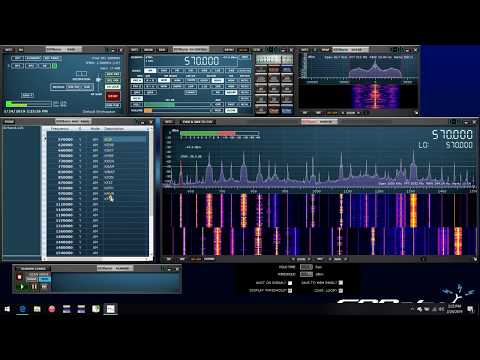
Task: Open SETT in the auxiliary SP2 spectrum header
Action: pyautogui.click(x=304, y=50)
